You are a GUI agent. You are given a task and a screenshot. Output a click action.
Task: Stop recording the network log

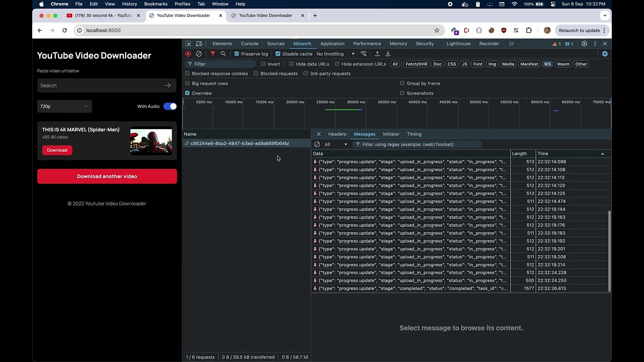(188, 54)
